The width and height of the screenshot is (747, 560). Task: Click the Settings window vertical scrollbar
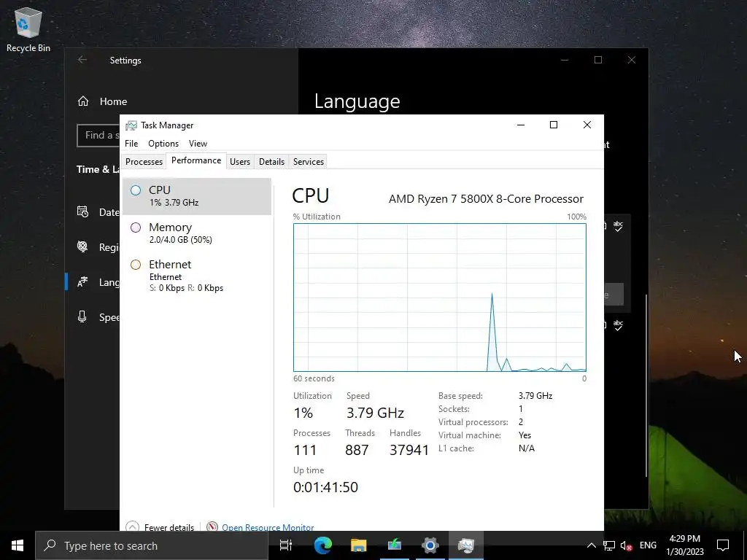(646, 385)
